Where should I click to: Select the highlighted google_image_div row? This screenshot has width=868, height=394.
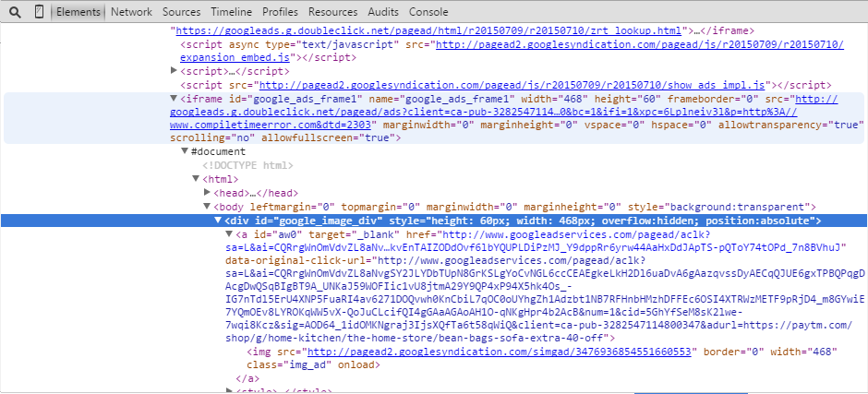433,221
